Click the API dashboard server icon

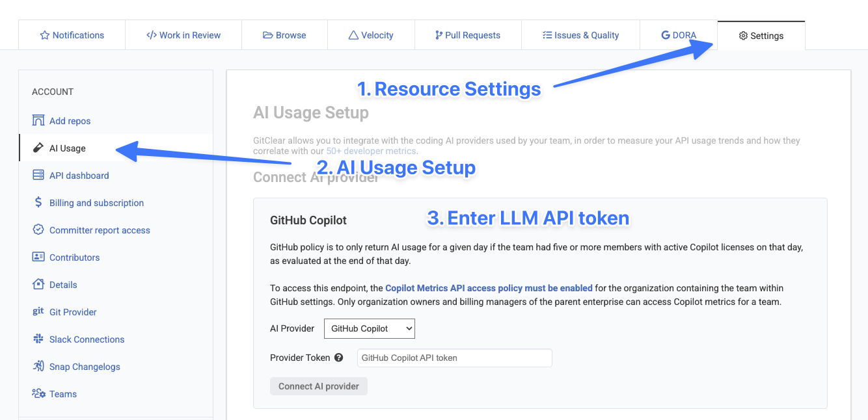(x=38, y=176)
